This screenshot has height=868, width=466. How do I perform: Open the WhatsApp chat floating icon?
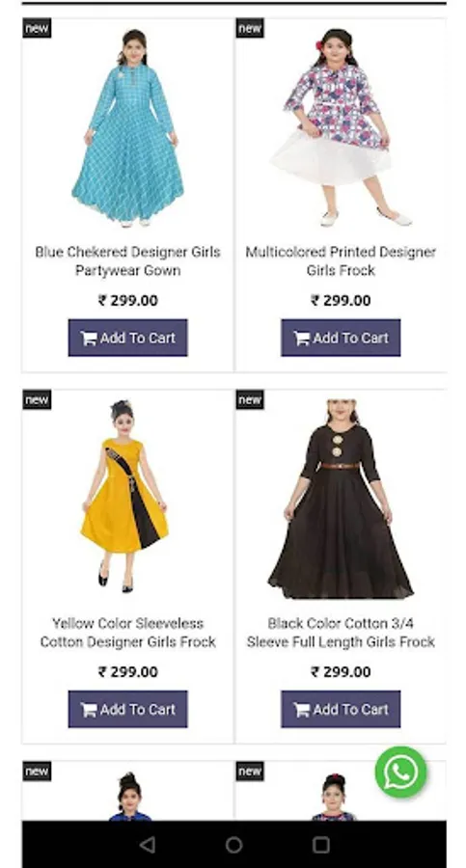(400, 772)
